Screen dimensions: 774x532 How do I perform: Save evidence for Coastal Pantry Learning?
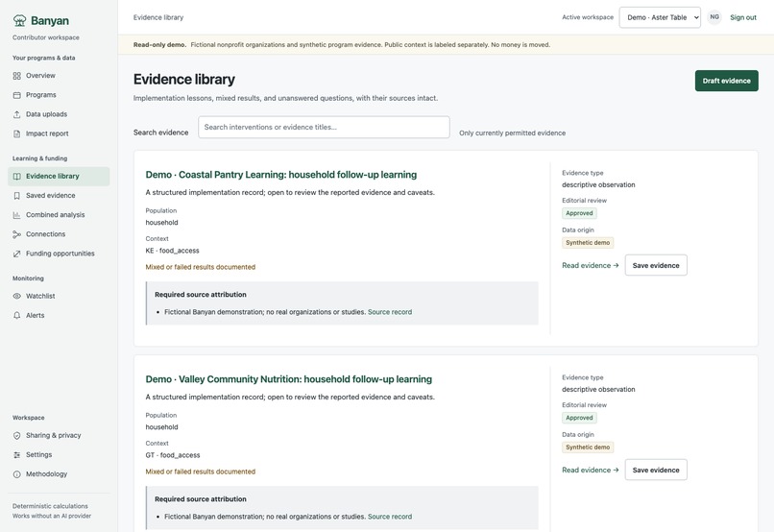(x=656, y=265)
